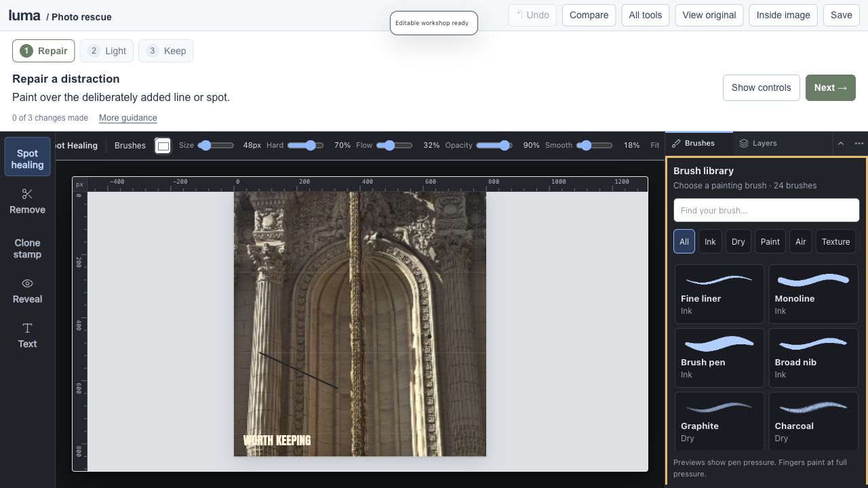This screenshot has height=488, width=868.
Task: Pick the Text tool
Action: pos(27,335)
